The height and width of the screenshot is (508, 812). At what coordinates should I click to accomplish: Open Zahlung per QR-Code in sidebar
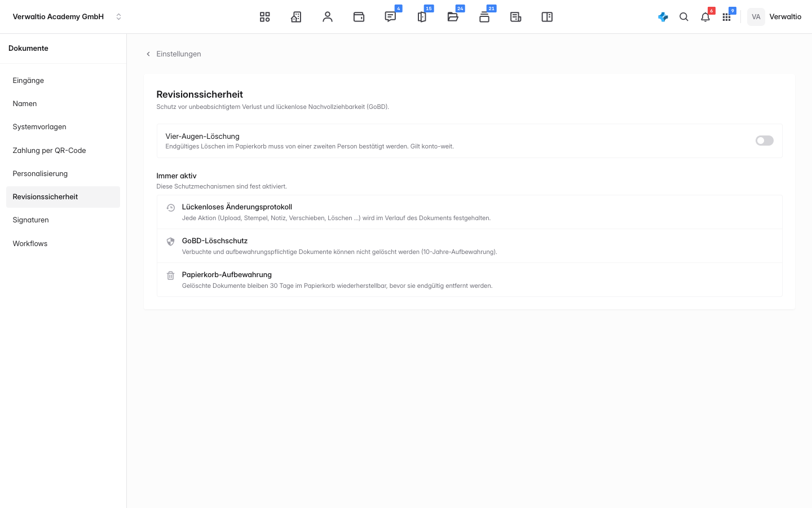(63, 151)
